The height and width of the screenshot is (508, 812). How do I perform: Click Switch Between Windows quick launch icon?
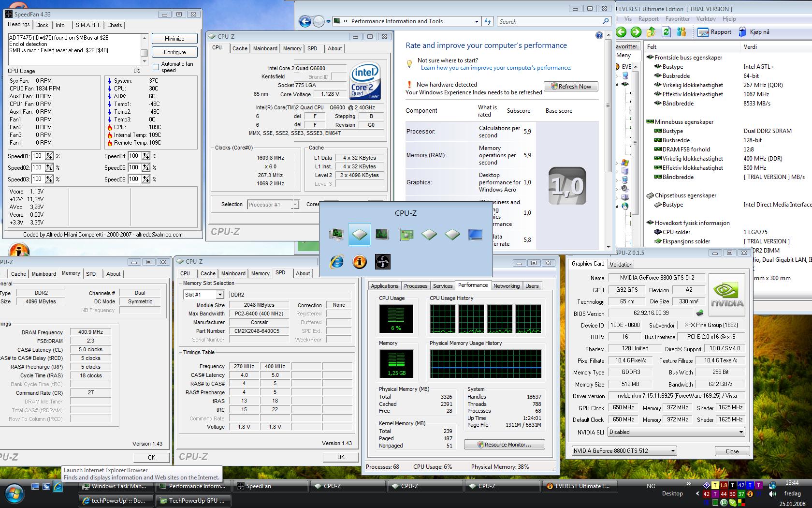coord(46,486)
